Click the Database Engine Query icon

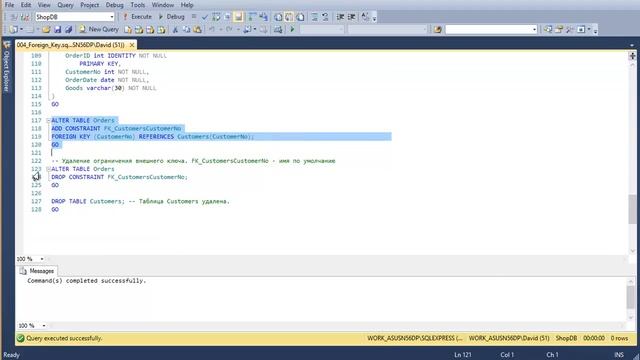point(128,29)
